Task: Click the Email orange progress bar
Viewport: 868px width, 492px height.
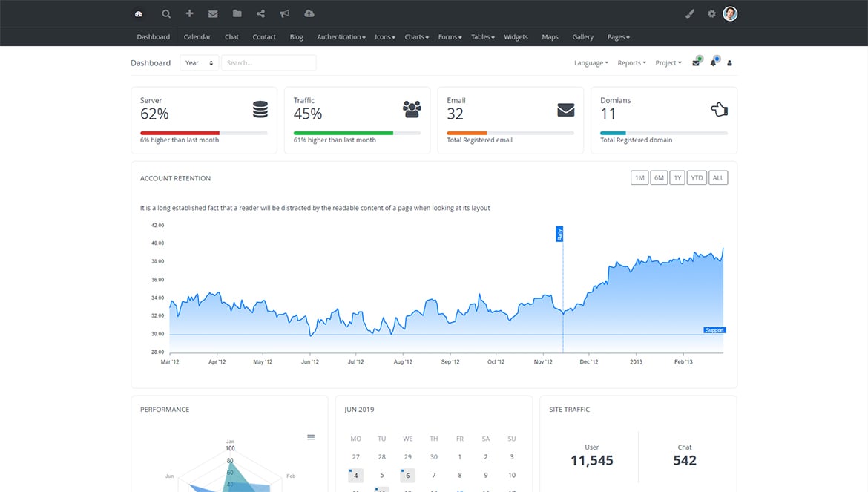Action: pos(467,133)
